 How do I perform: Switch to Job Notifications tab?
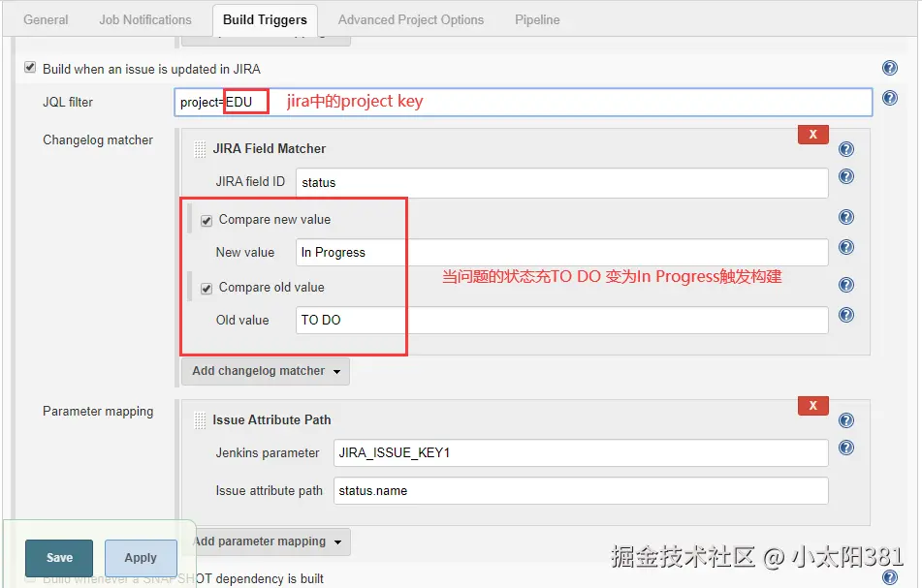145,20
